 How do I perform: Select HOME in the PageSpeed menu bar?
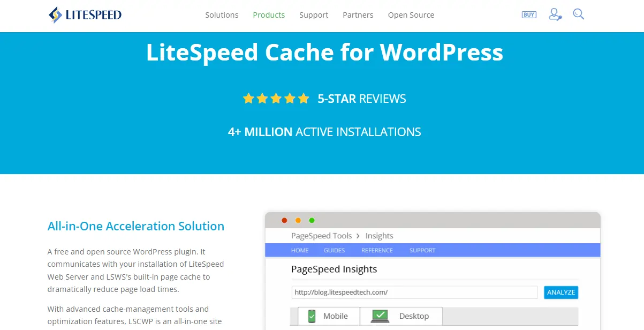[300, 250]
